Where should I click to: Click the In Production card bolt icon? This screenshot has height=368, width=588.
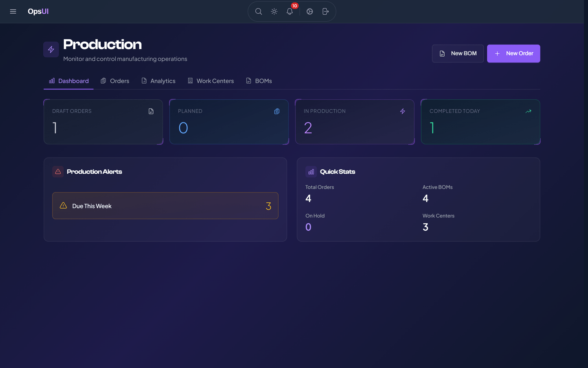pos(403,111)
